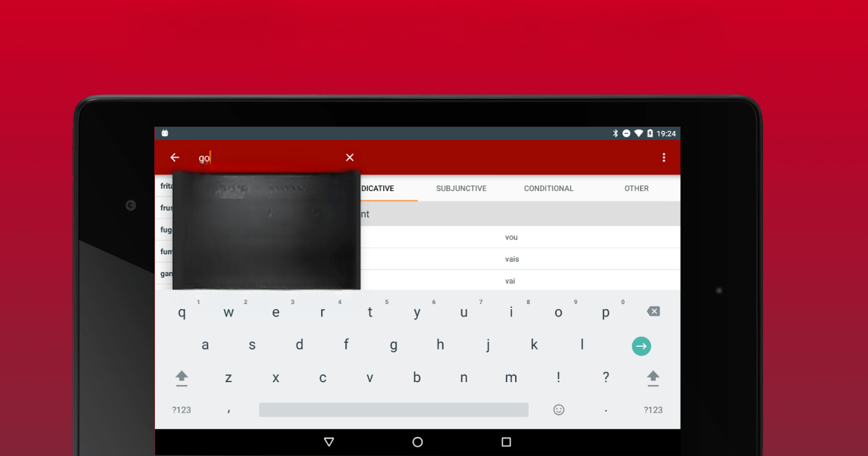Tap the battery status icon

650,133
